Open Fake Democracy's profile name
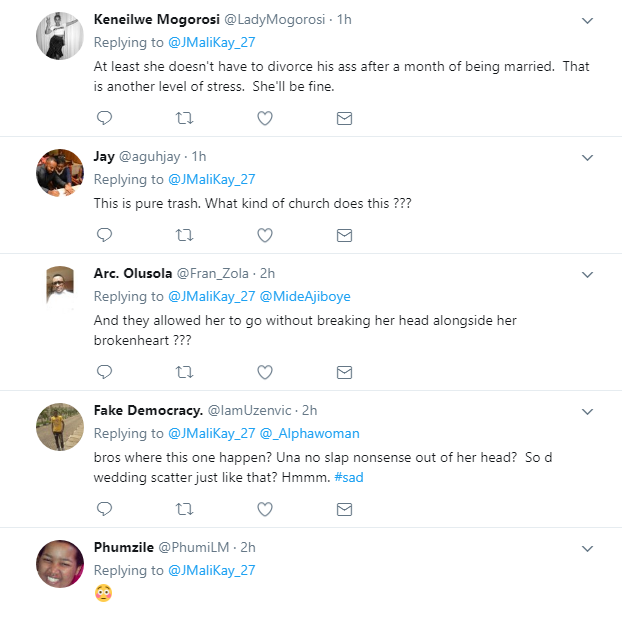 pyautogui.click(x=148, y=410)
